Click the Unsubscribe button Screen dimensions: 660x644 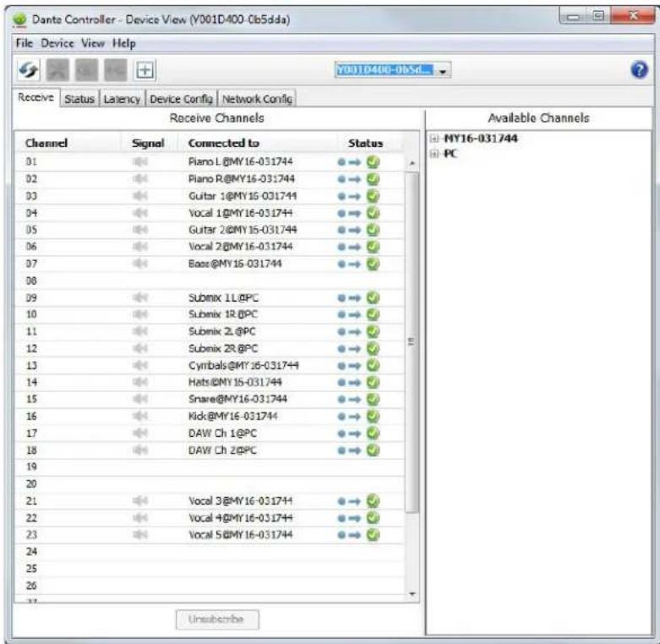217,619
